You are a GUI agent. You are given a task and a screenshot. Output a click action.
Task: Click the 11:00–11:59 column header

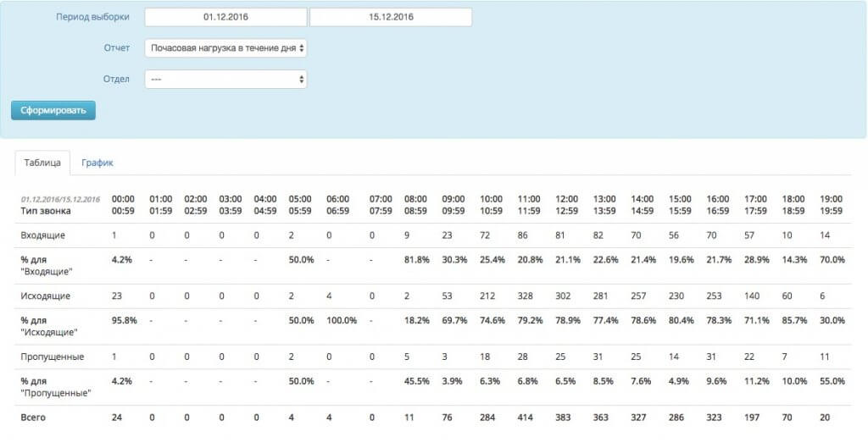click(x=529, y=204)
